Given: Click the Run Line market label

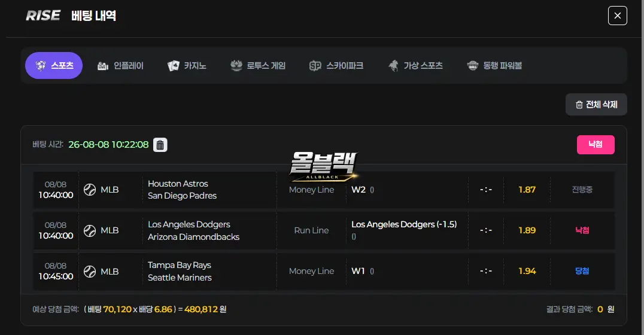Looking at the screenshot, I should click(311, 230).
